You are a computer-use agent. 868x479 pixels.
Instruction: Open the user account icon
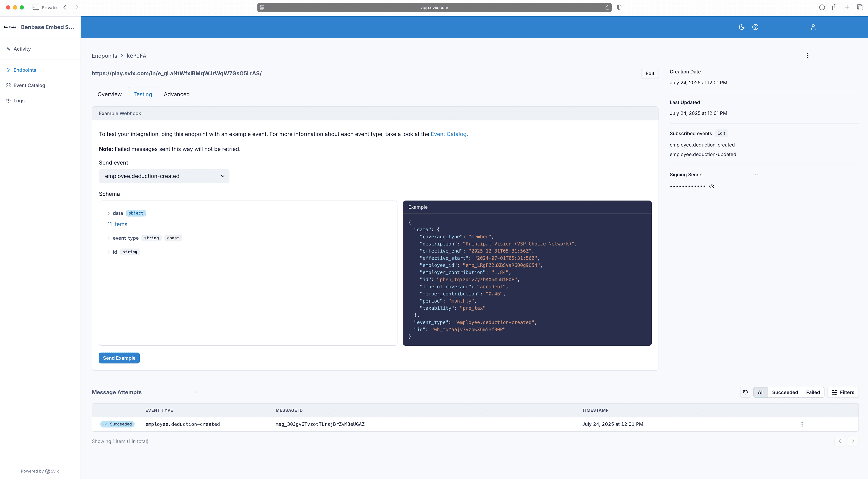[x=813, y=27]
